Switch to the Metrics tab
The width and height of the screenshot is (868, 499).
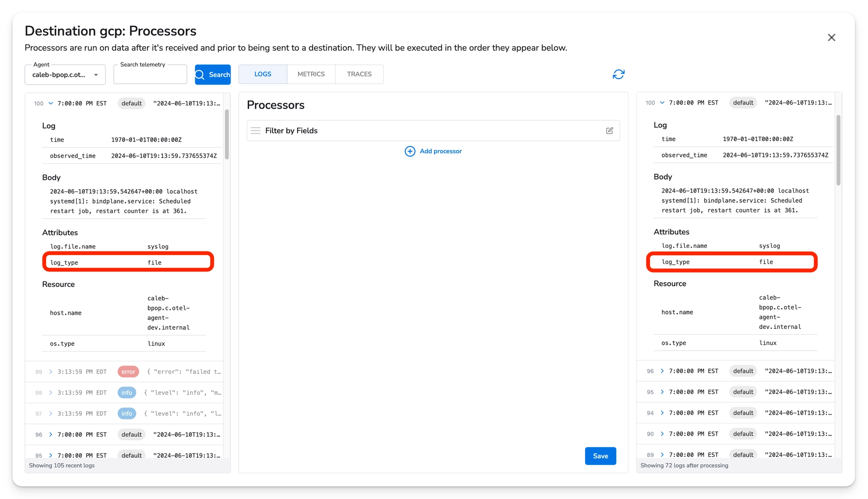[311, 74]
